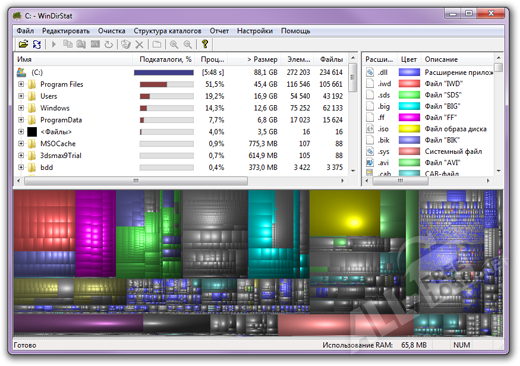Open the Очистка menu
Image resolution: width=520 pixels, height=366 pixels.
(111, 31)
